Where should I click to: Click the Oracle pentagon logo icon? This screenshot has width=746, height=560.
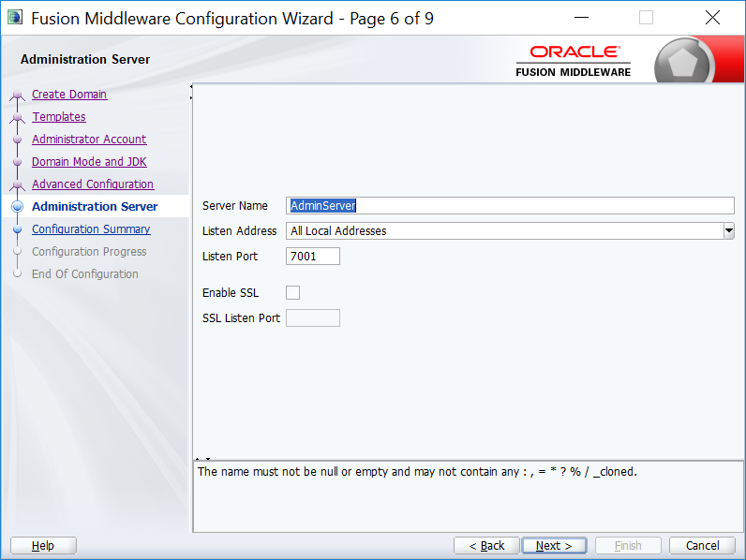(684, 63)
